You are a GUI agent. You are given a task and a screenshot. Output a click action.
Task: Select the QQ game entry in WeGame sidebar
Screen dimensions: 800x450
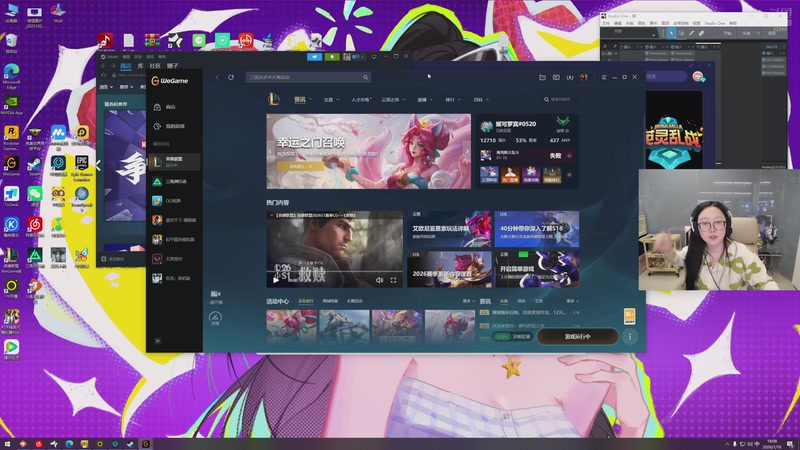point(167,201)
